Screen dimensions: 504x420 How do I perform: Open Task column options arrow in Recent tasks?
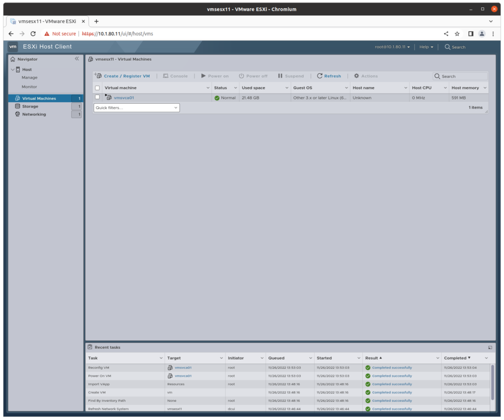[161, 358]
